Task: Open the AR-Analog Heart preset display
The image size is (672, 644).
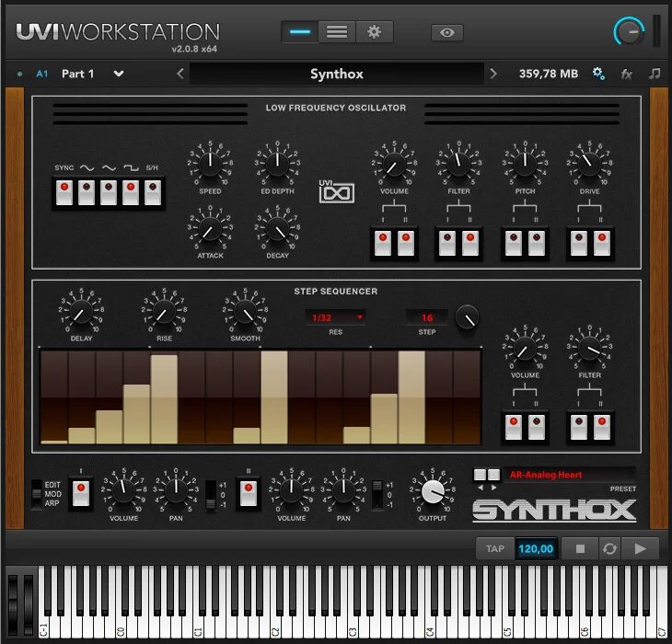Action: click(x=570, y=475)
